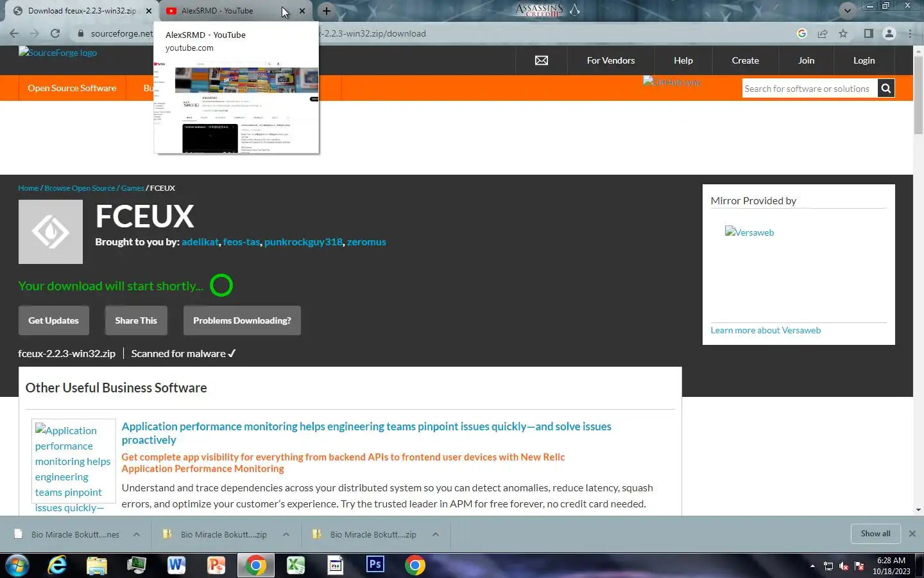Share this page using the share icon
The width and height of the screenshot is (924, 578).
823,33
